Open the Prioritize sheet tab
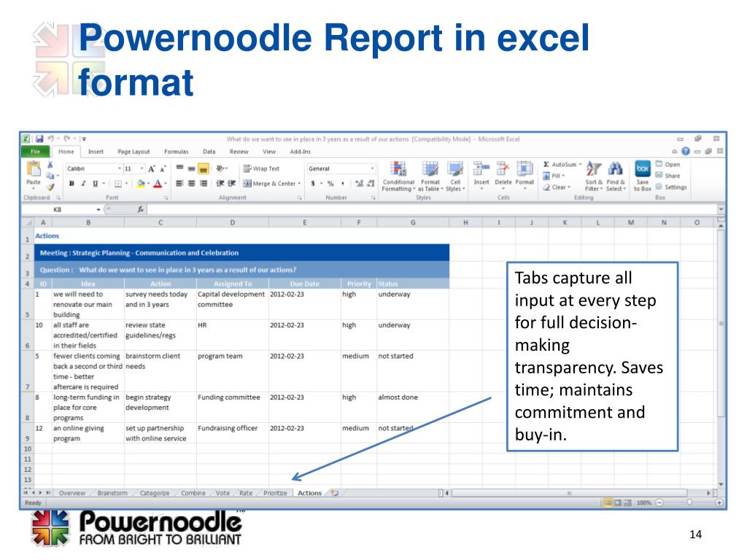Screen dimensions: 747x560 pos(275,494)
